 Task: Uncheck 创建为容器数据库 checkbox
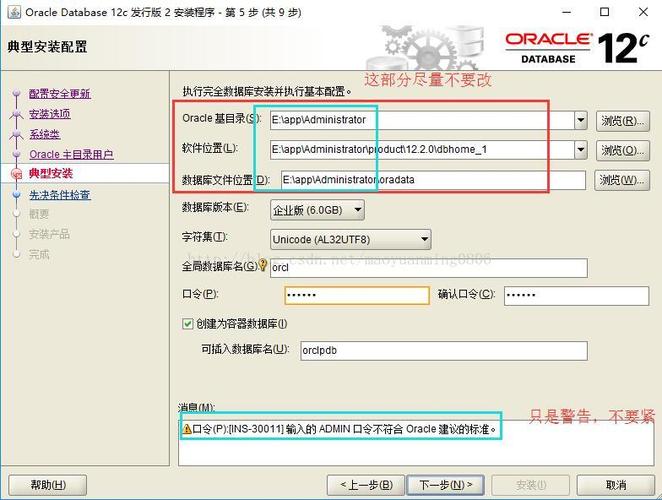click(187, 324)
